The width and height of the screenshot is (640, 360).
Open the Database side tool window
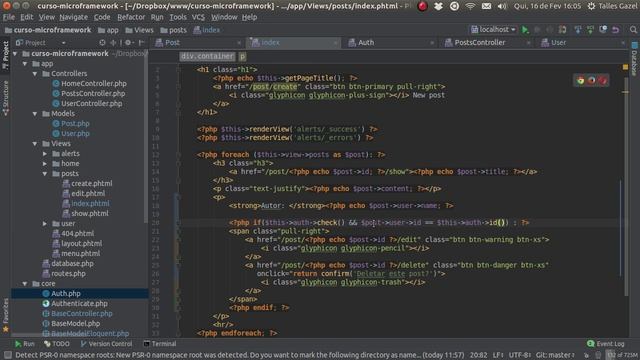pos(634,59)
